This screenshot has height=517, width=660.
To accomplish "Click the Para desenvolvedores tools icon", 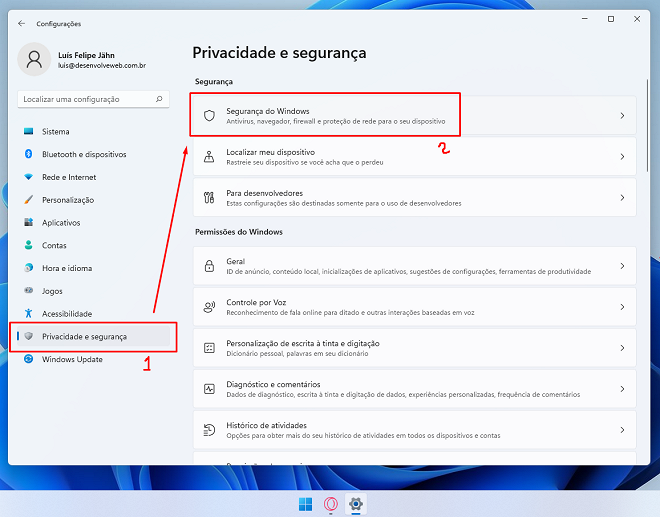I will coord(209,197).
